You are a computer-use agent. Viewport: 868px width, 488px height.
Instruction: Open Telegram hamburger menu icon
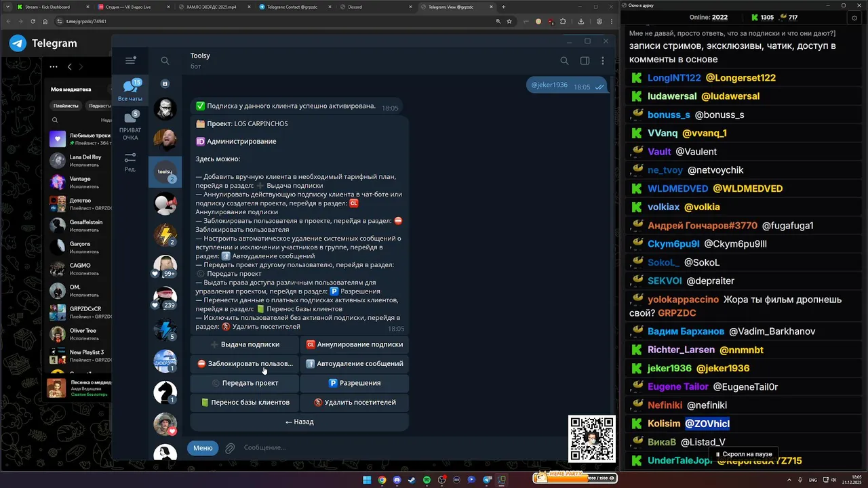pyautogui.click(x=131, y=60)
